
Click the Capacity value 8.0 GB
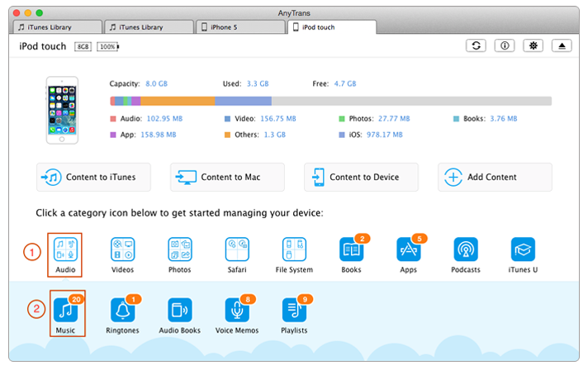(x=157, y=83)
